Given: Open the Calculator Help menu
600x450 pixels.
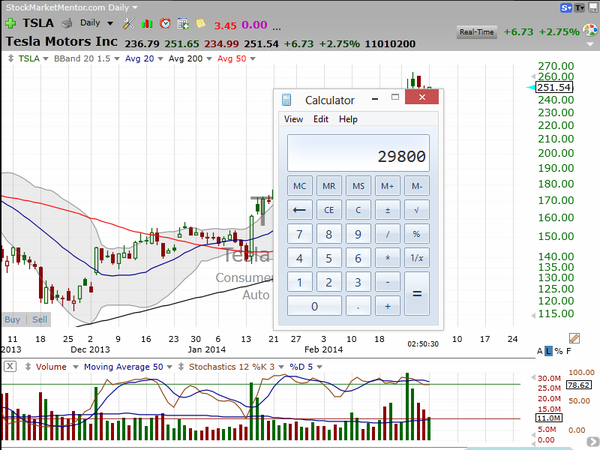Looking at the screenshot, I should click(x=348, y=119).
